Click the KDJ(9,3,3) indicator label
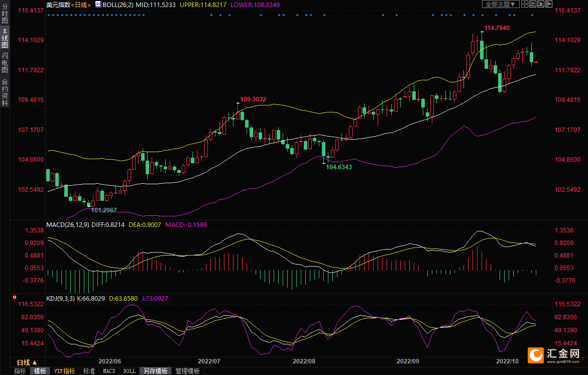588x375 pixels. (x=60, y=299)
